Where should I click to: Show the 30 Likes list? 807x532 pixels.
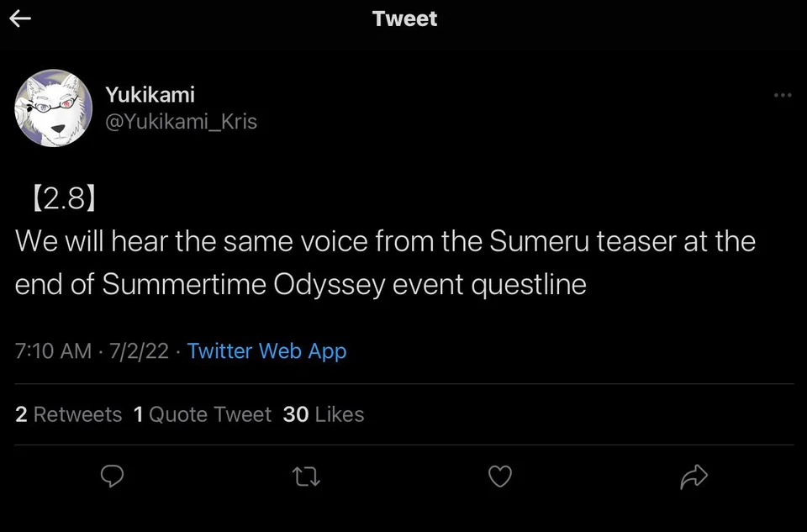pos(324,414)
